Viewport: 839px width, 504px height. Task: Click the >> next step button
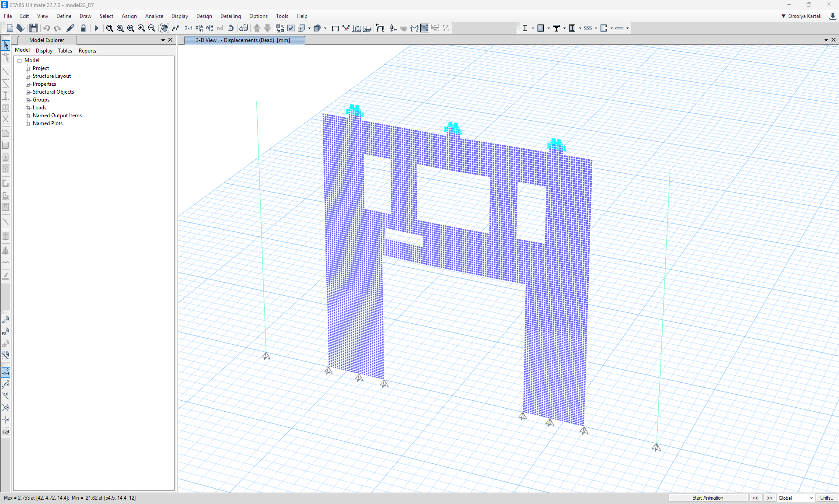[769, 498]
